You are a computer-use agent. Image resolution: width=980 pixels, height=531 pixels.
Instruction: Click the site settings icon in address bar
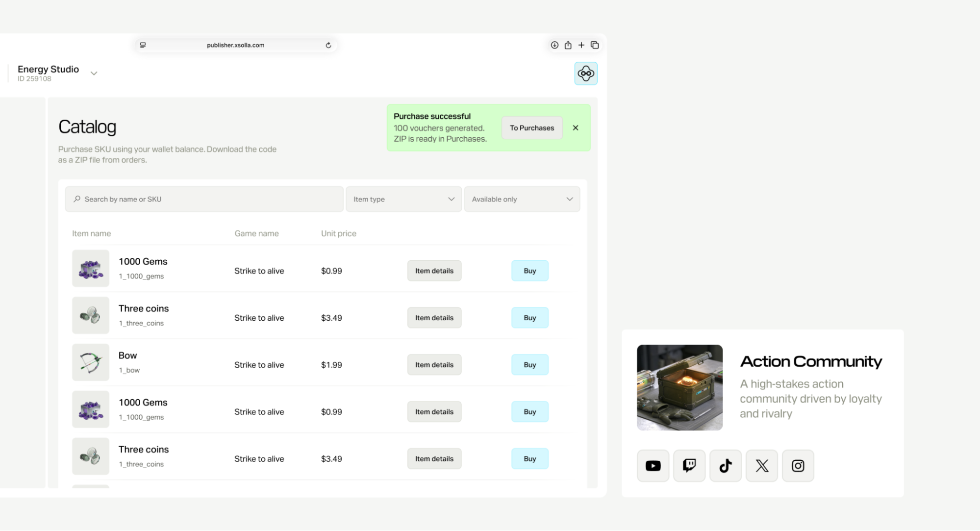click(x=143, y=45)
